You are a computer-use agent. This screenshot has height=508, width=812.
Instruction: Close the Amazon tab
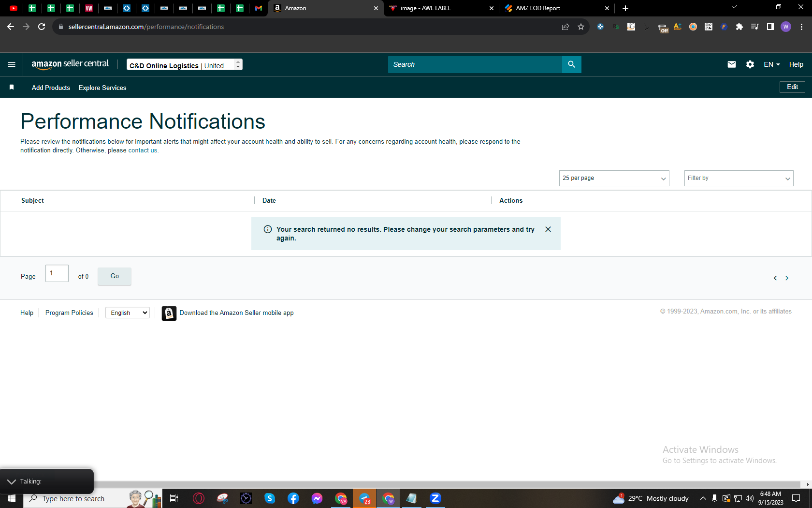click(376, 8)
